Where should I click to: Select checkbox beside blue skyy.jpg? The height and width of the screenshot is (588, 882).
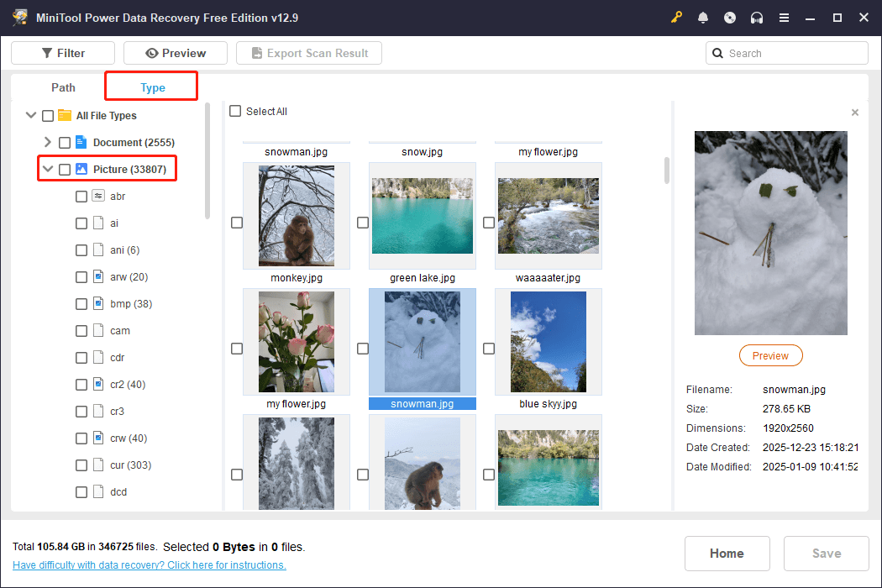click(x=489, y=349)
